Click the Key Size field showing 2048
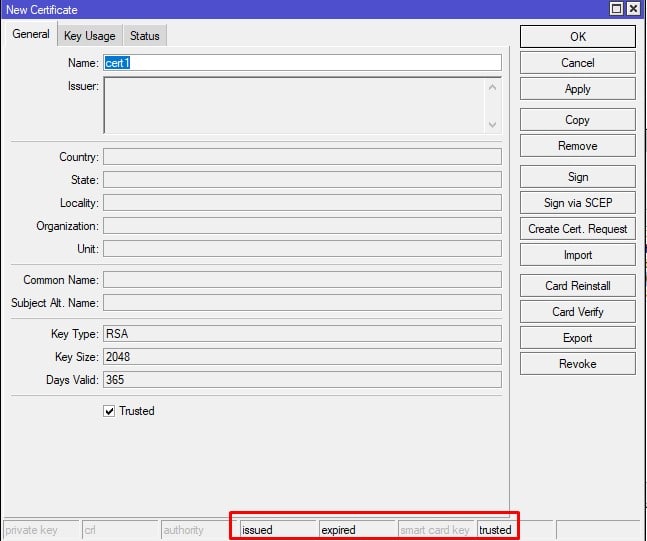Screen dimensions: 647x541 click(x=302, y=357)
